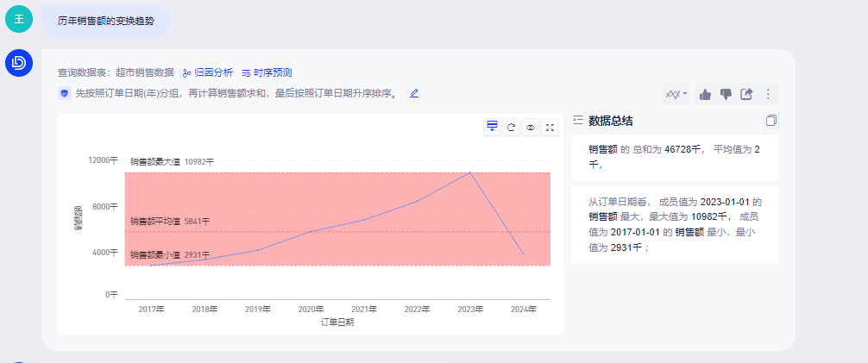Click the user message 历年销售额的变换趋势
The width and height of the screenshot is (868, 363).
[x=105, y=21]
